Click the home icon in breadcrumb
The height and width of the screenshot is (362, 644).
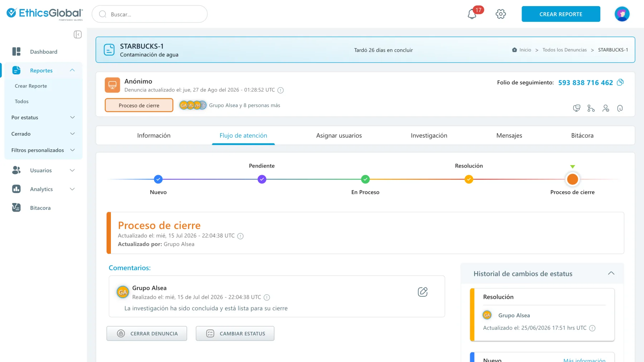click(514, 50)
